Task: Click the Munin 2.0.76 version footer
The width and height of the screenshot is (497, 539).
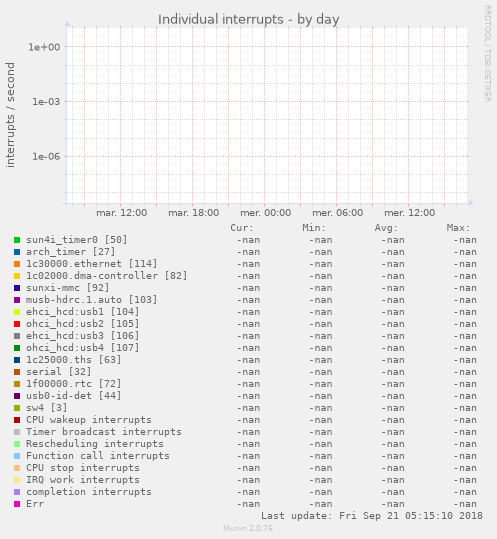Action: (x=248, y=528)
